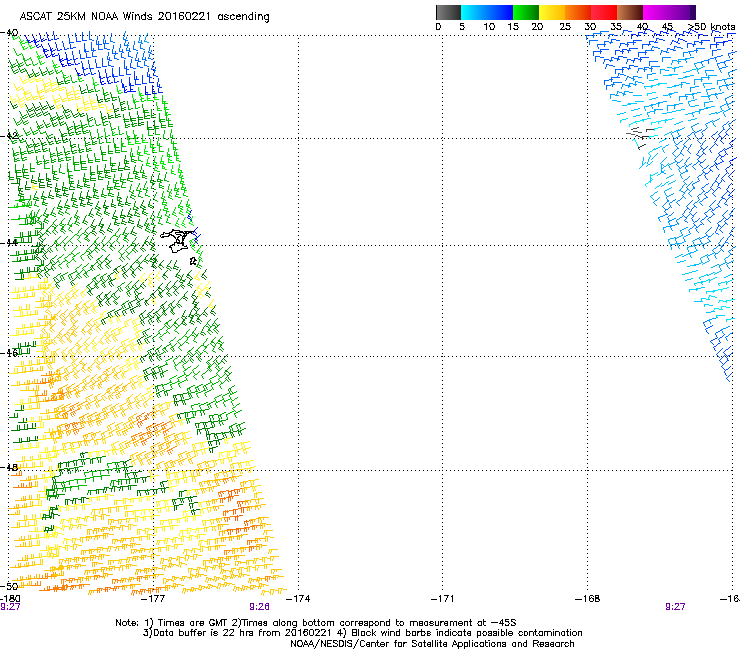Click the "-46" latitude axis label
The image size is (740, 650).
tap(9, 353)
